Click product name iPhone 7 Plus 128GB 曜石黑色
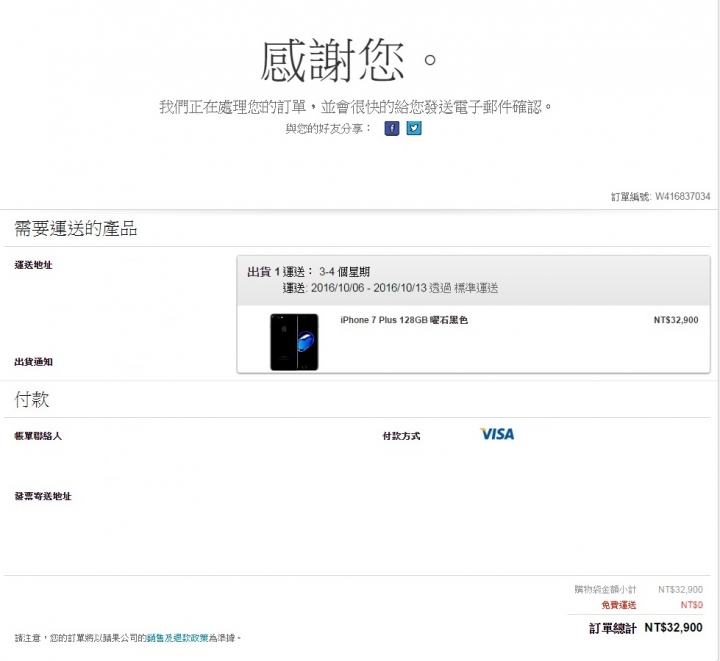Viewport: 720px width, 661px height. point(404,320)
